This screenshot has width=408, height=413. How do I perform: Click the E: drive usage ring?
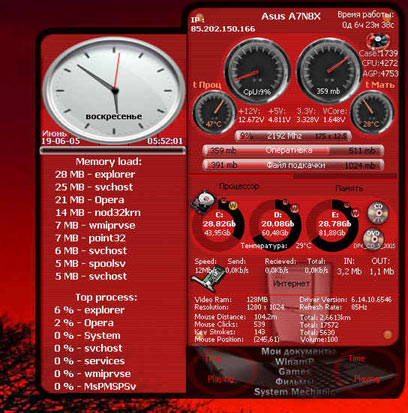(332, 226)
